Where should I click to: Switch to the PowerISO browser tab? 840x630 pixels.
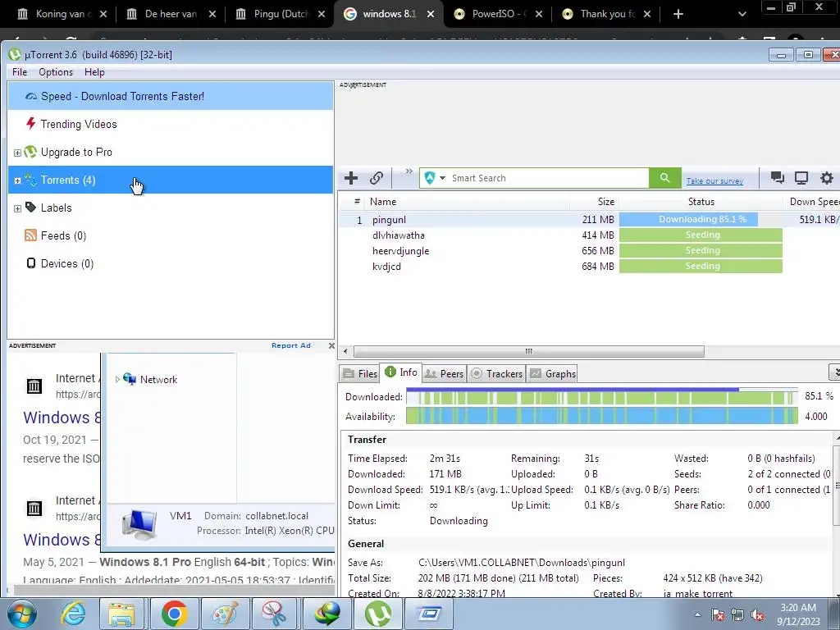pyautogui.click(x=498, y=14)
